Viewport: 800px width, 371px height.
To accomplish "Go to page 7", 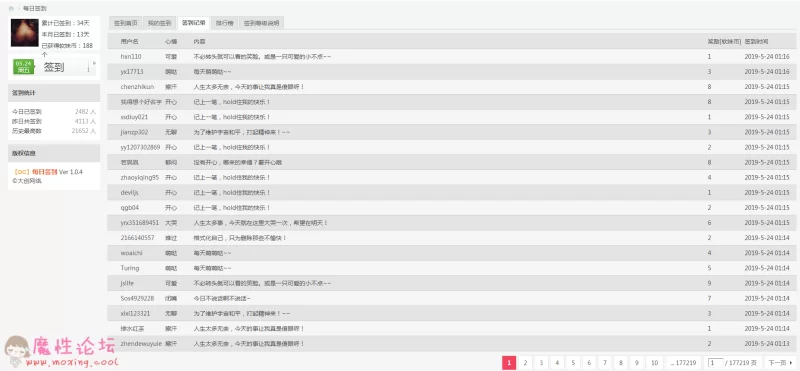I will (x=605, y=363).
